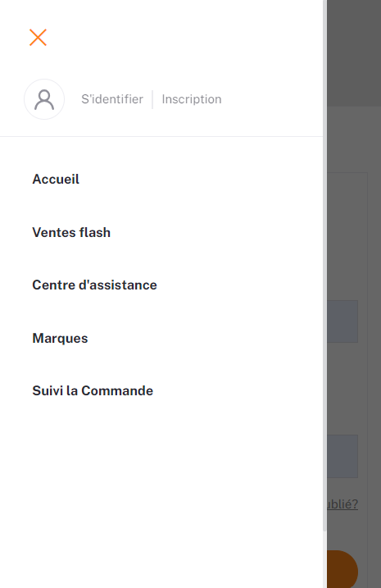Choose Suivi la Commande menu item

93,390
